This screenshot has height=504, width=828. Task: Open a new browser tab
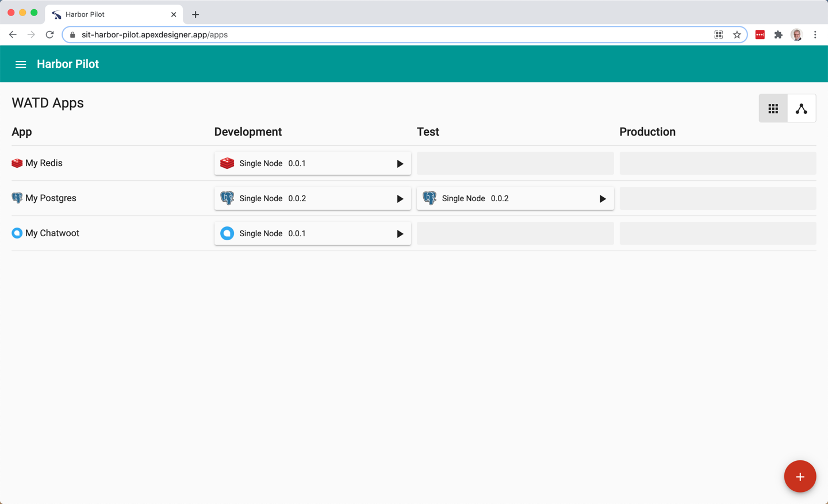coord(195,14)
